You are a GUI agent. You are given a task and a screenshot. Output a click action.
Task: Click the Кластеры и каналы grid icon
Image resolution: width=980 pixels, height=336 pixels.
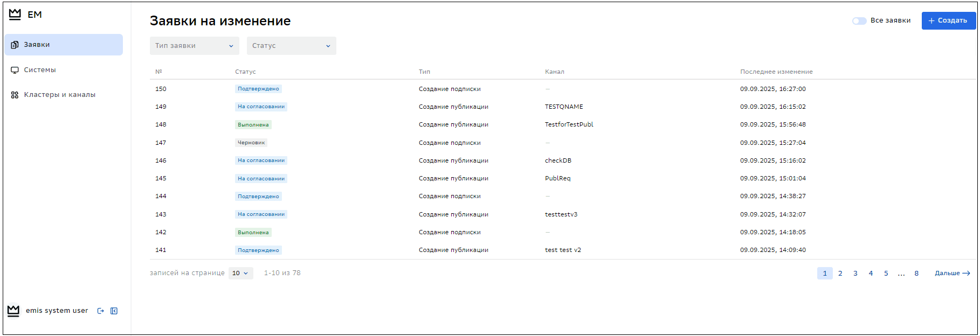click(x=15, y=95)
